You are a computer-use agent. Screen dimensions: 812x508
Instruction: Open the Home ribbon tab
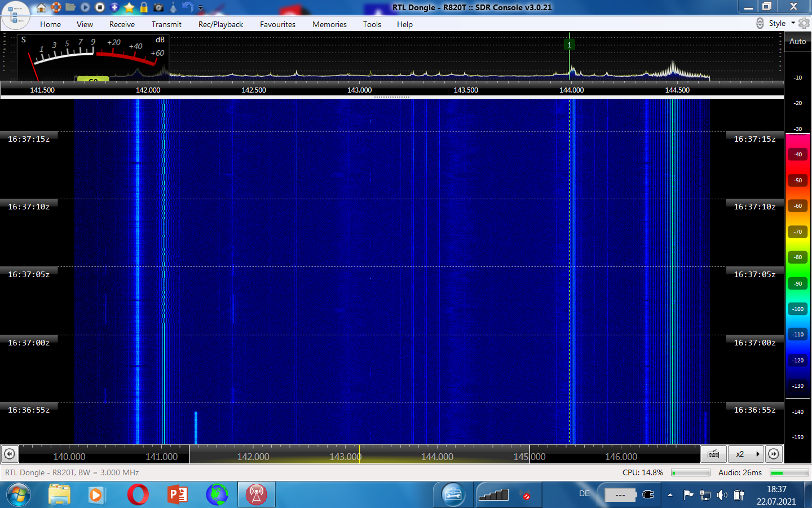tap(50, 24)
